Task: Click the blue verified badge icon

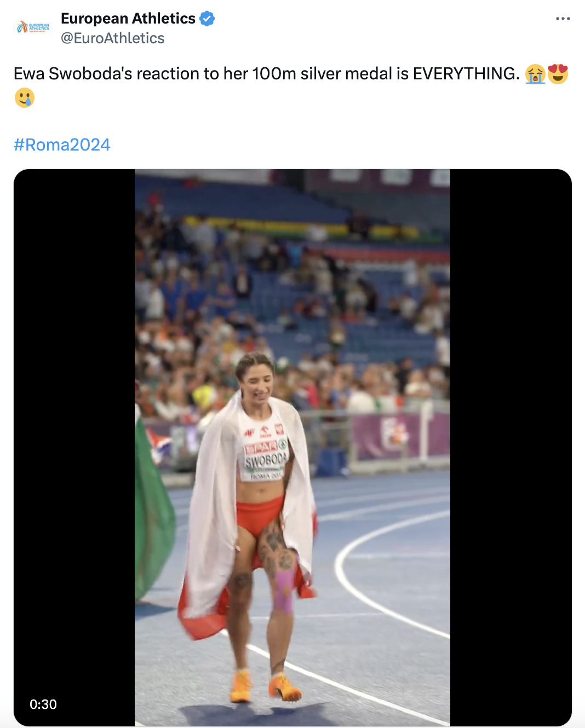Action: tap(207, 19)
